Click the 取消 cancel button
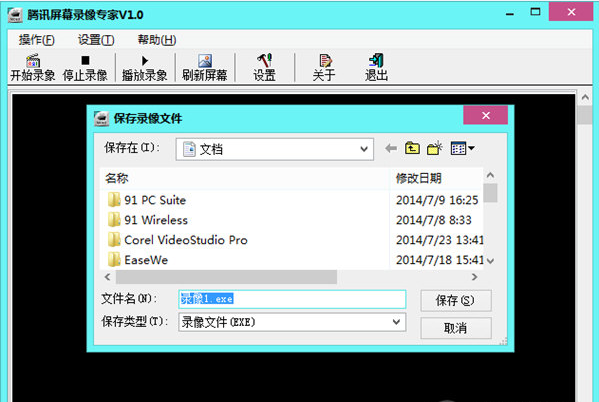Image resolution: width=599 pixels, height=402 pixels. pos(456,328)
